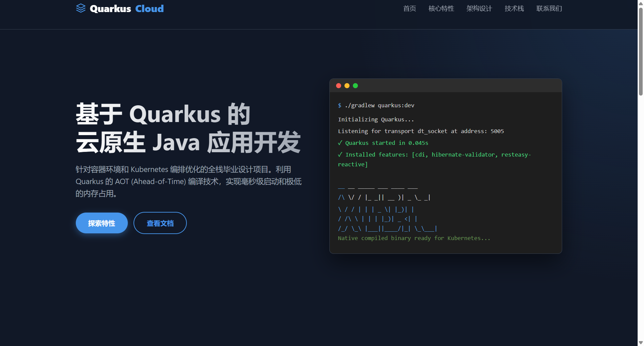Viewport: 644px width, 346px height.
Task: Click the red dot in the terminal title bar
Action: coord(338,86)
